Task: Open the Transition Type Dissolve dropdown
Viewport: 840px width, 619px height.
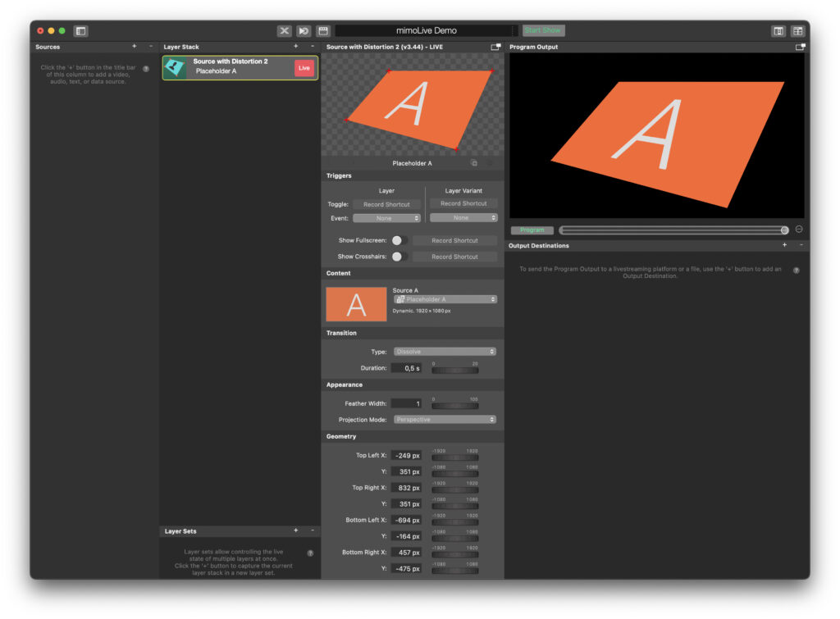Action: tap(445, 351)
